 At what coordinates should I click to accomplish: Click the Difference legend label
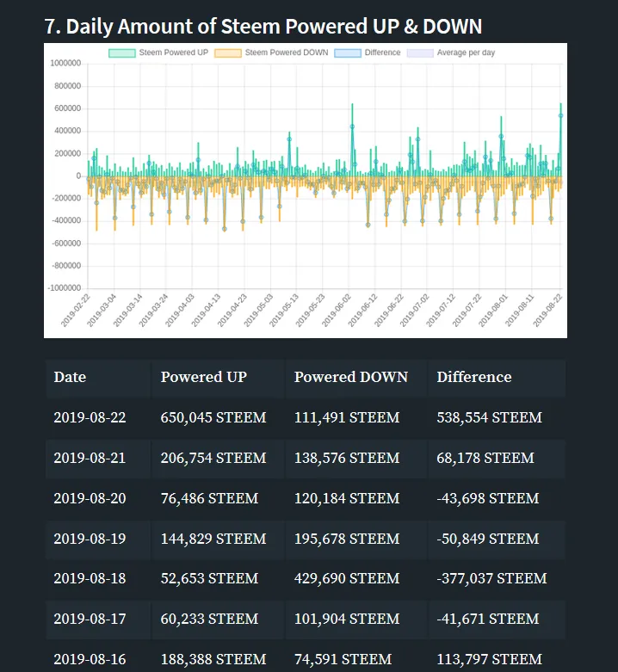(382, 52)
